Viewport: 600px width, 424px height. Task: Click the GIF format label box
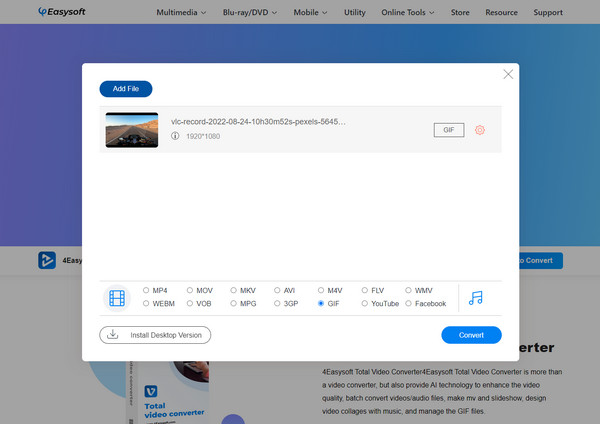[449, 130]
